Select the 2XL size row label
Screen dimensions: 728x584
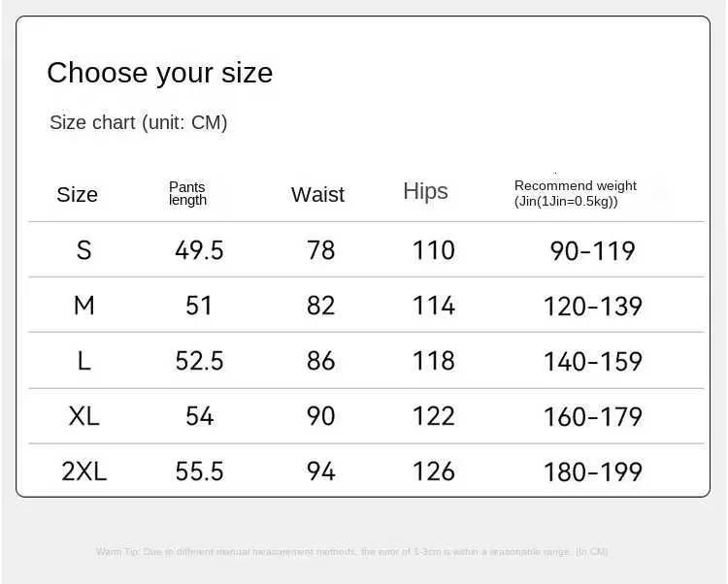click(83, 471)
